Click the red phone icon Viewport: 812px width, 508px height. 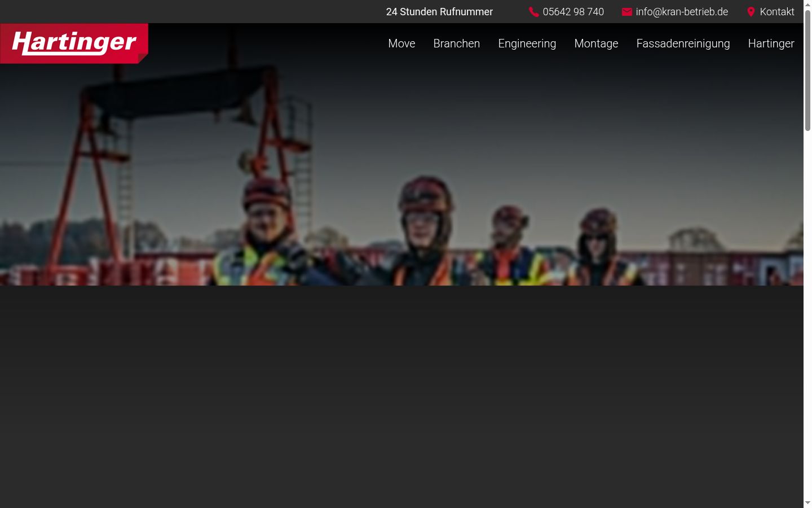pyautogui.click(x=533, y=12)
